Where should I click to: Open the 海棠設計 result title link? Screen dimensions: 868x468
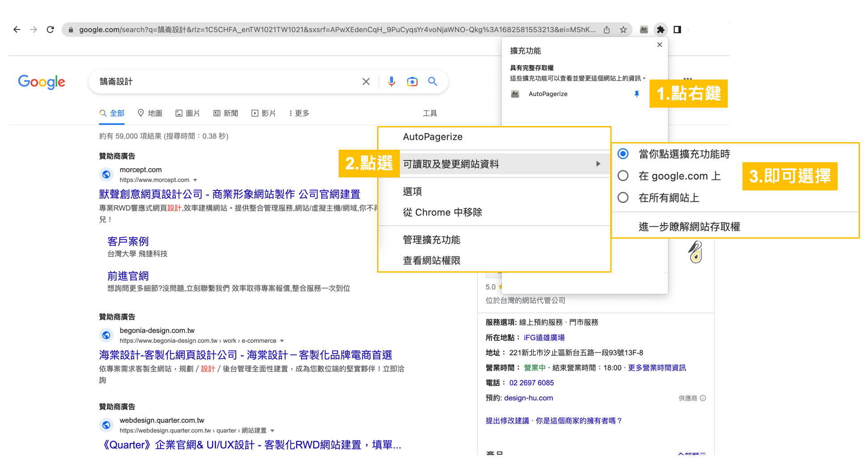(x=246, y=355)
